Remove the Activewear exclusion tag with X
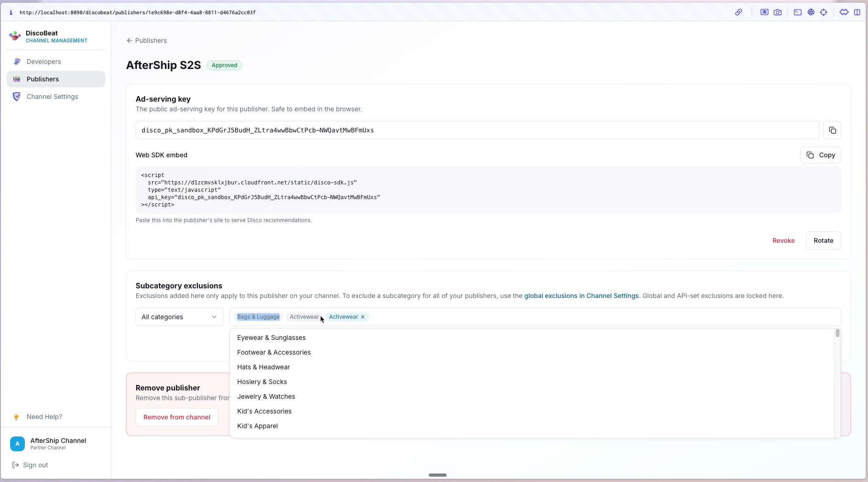Screen dimensions: 868x482 363,317
